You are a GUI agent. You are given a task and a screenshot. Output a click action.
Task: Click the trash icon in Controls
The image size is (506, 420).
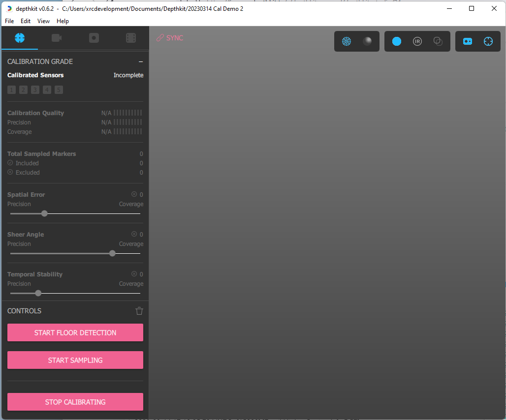click(139, 311)
